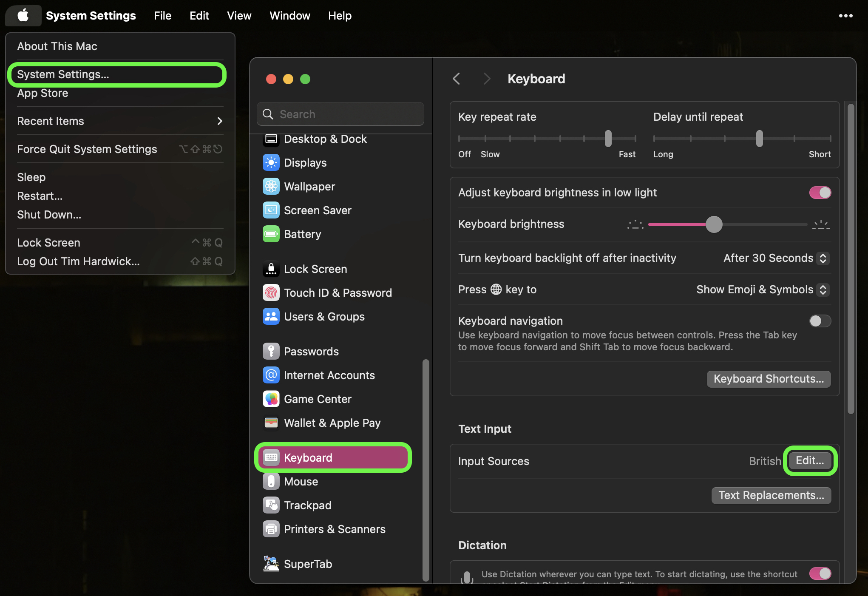
Task: Open Printers & Scanners icon
Action: pyautogui.click(x=271, y=529)
